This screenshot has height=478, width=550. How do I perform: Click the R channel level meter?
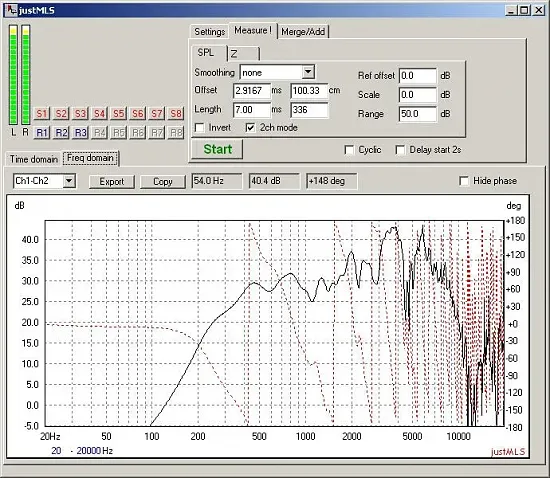click(26, 75)
